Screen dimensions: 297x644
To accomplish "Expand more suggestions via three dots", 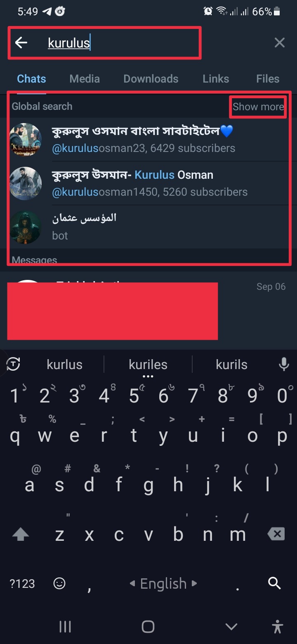I will point(148,376).
